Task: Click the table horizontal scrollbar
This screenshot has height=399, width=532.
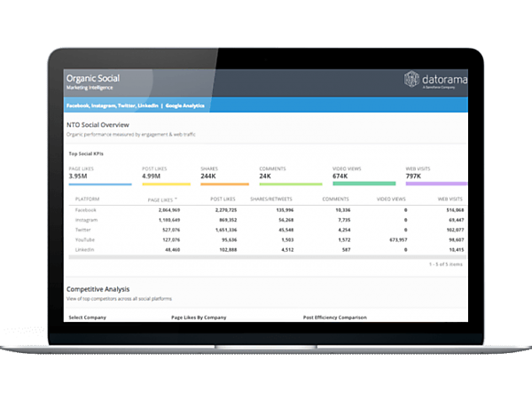Action: [268, 257]
